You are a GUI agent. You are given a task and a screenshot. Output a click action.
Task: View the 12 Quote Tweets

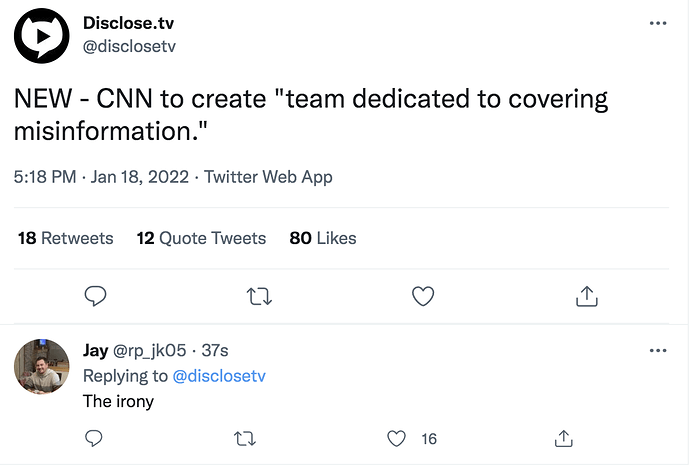tap(202, 238)
